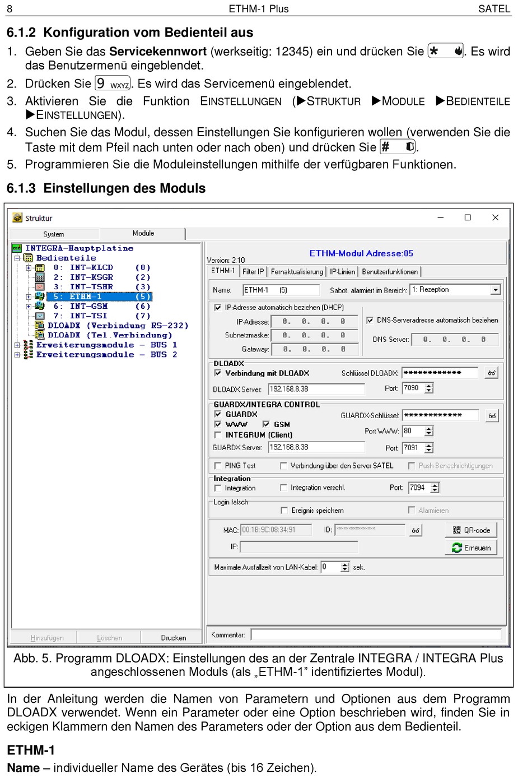Screen dimensions: 532x783
Task: Toggle DNS-Serveradresse automatisch beziehen checkbox
Action: (370, 320)
